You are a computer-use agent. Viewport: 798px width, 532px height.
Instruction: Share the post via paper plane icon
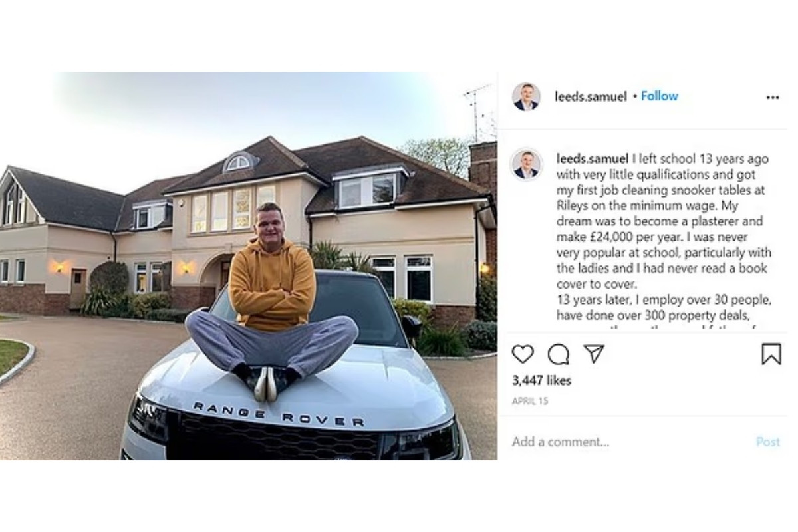[x=593, y=354]
